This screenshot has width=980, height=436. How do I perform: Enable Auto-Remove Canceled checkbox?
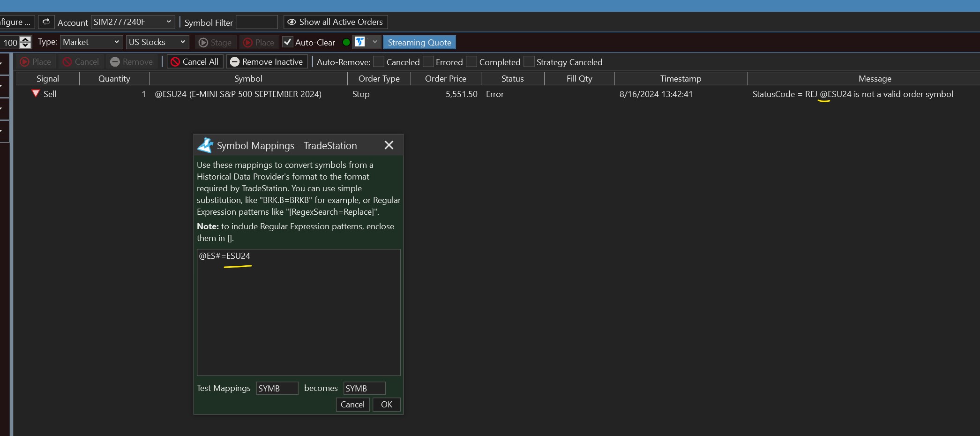pos(379,62)
